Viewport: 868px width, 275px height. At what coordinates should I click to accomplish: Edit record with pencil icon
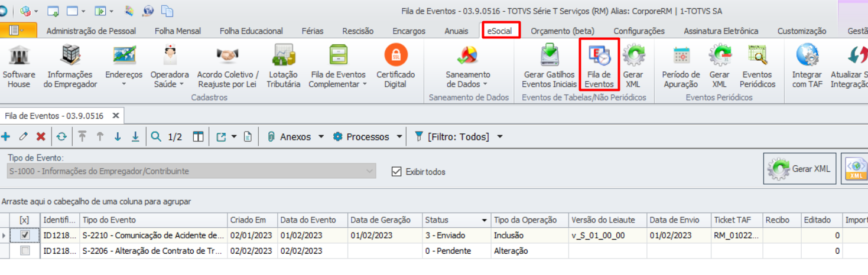24,137
